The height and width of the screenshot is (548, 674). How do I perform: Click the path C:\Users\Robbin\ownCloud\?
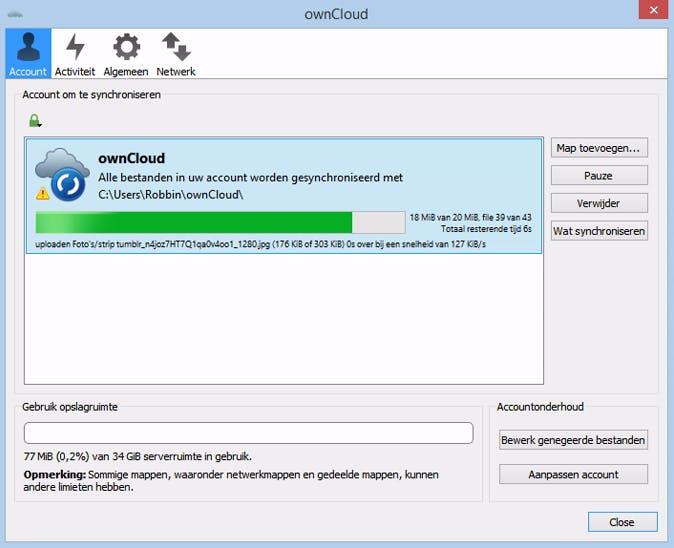(171, 195)
